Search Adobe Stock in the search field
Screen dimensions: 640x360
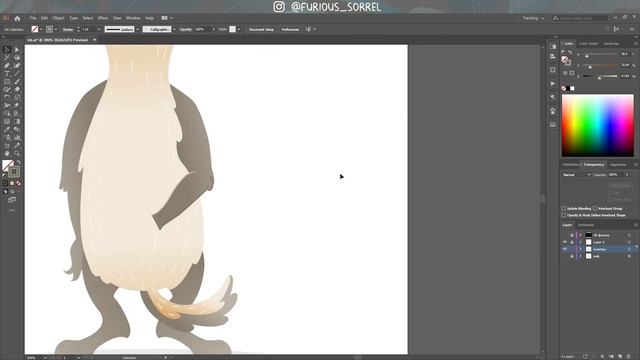580,18
